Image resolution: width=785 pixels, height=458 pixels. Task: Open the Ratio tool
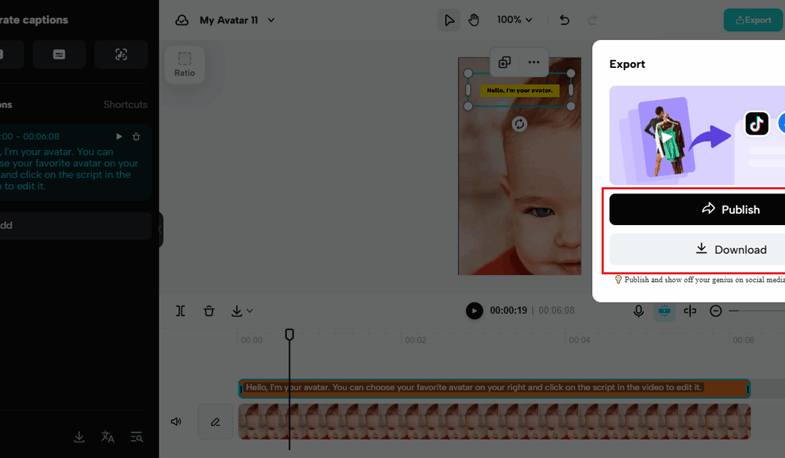tap(184, 64)
